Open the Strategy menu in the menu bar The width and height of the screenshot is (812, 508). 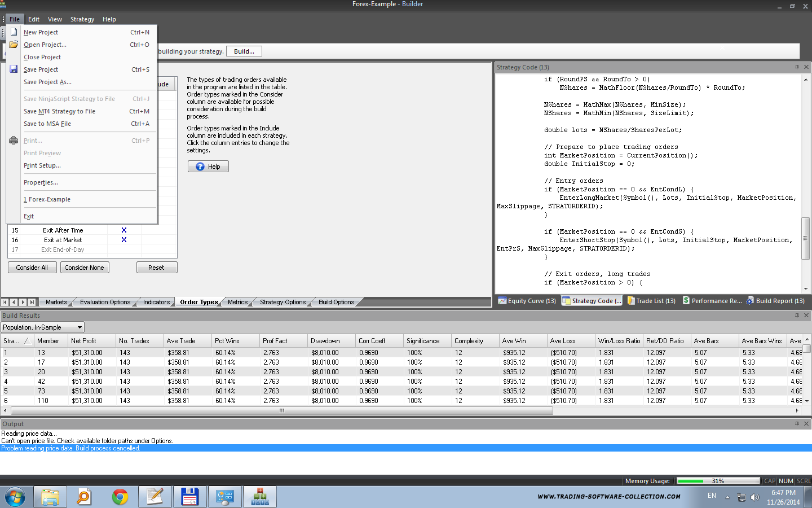coord(82,19)
